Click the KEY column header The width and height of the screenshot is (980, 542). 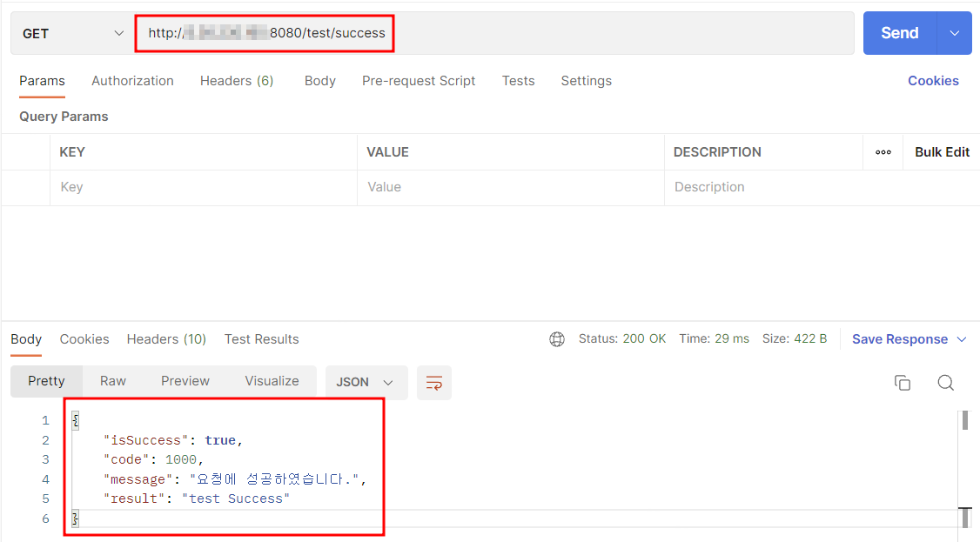pos(72,151)
